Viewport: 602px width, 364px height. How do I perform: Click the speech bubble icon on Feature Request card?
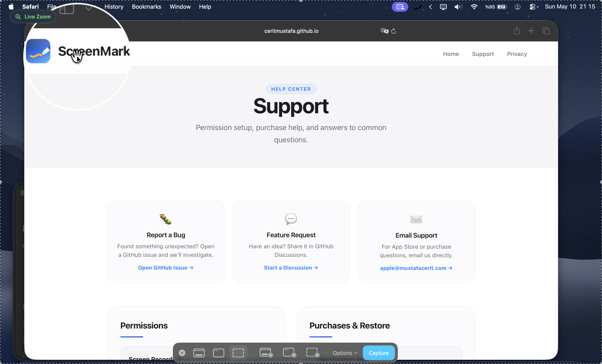click(291, 219)
